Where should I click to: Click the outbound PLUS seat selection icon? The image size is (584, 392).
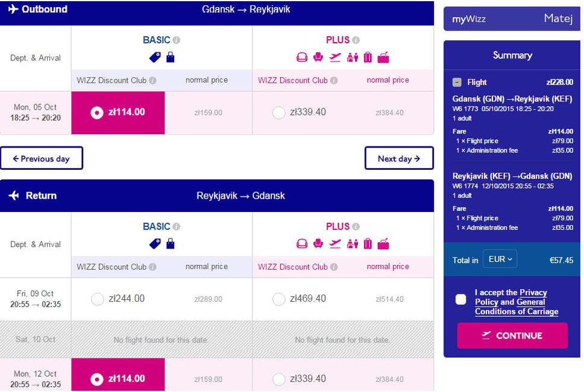(x=318, y=57)
